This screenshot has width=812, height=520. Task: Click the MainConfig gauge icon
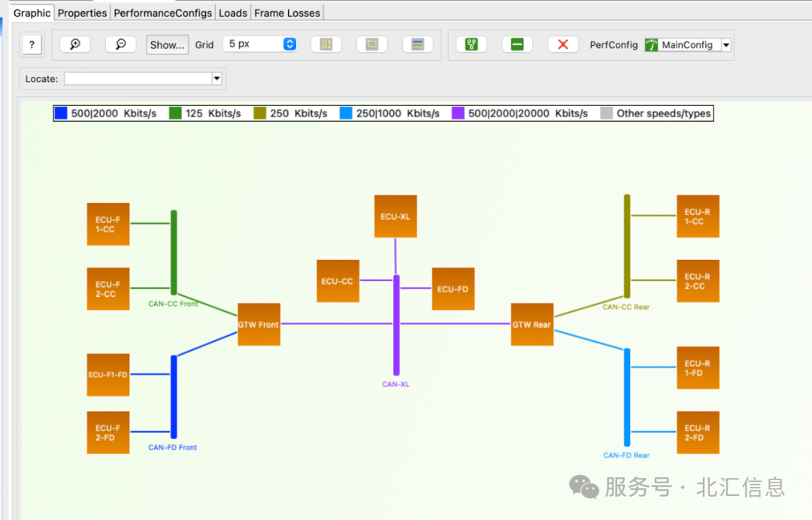pyautogui.click(x=651, y=45)
